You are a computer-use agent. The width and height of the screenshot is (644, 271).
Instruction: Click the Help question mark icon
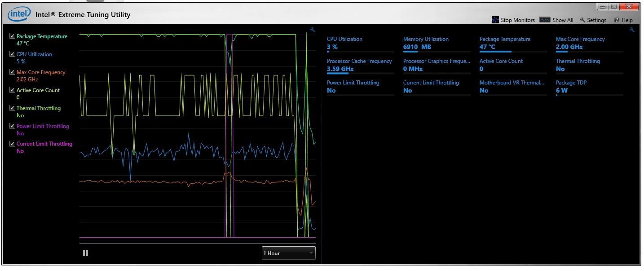pyautogui.click(x=617, y=20)
